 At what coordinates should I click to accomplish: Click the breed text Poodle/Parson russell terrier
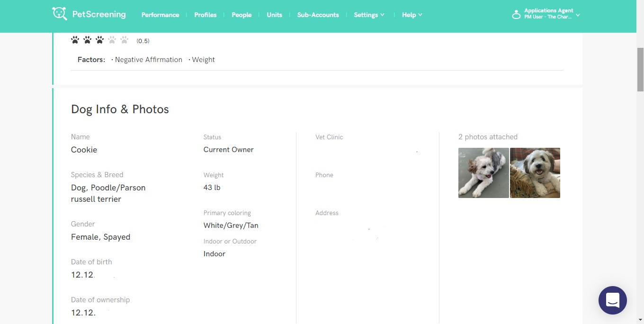(108, 193)
